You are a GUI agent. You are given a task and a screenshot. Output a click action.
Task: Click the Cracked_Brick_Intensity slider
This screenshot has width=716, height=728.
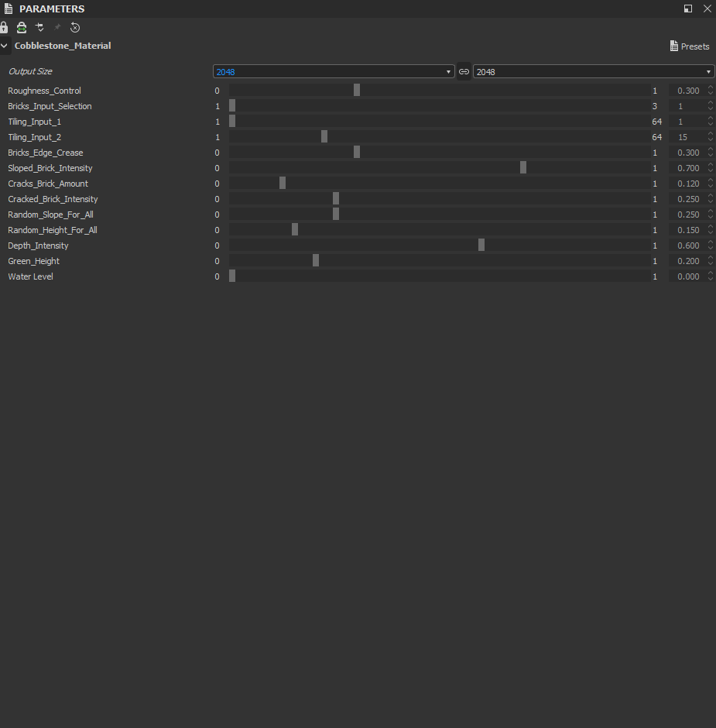(x=440, y=199)
